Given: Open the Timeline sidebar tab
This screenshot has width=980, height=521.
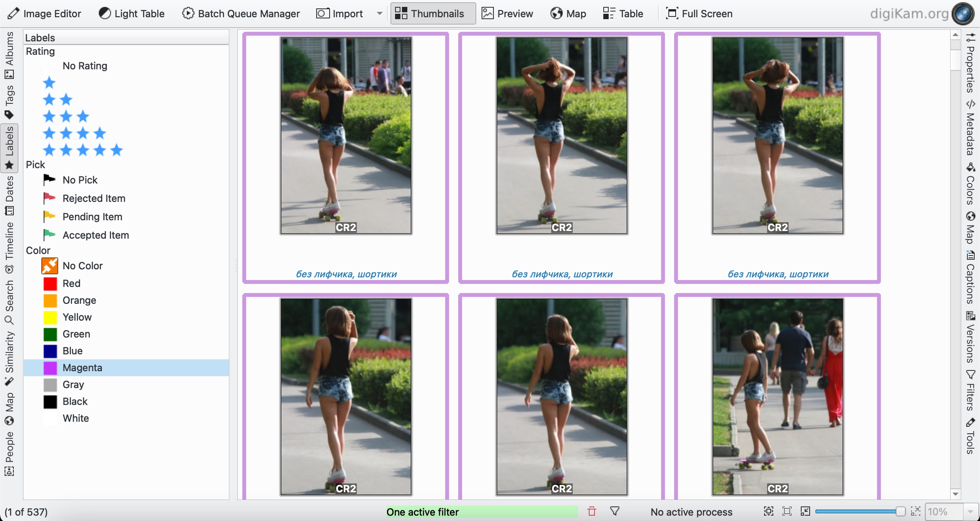Looking at the screenshot, I should [x=9, y=247].
